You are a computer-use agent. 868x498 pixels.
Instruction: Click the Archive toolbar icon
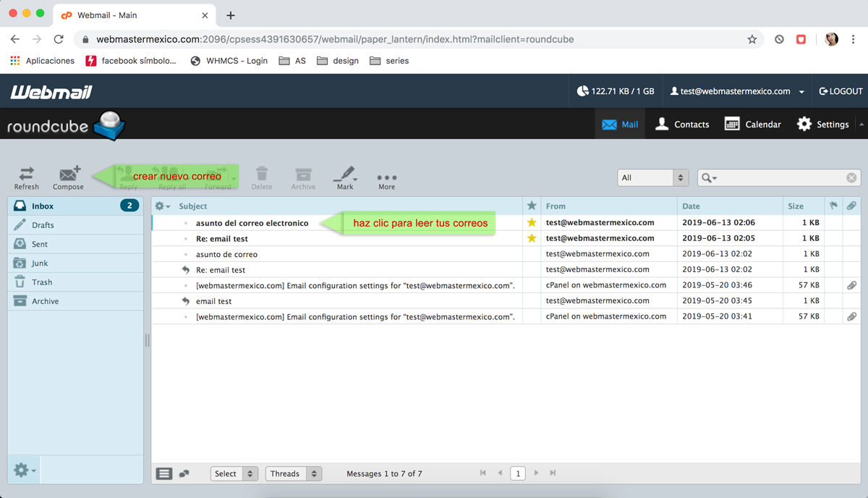303,174
